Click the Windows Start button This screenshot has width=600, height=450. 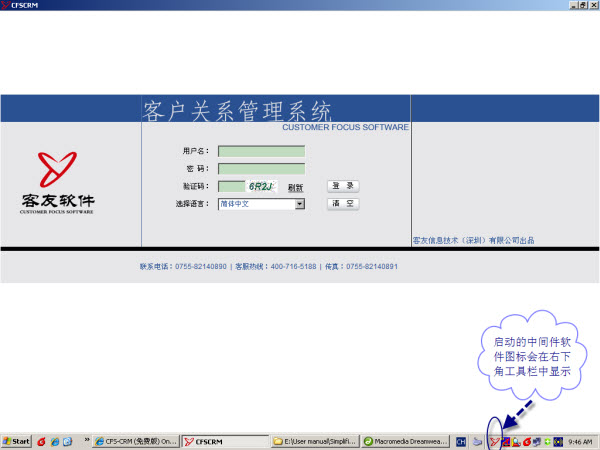(16, 442)
